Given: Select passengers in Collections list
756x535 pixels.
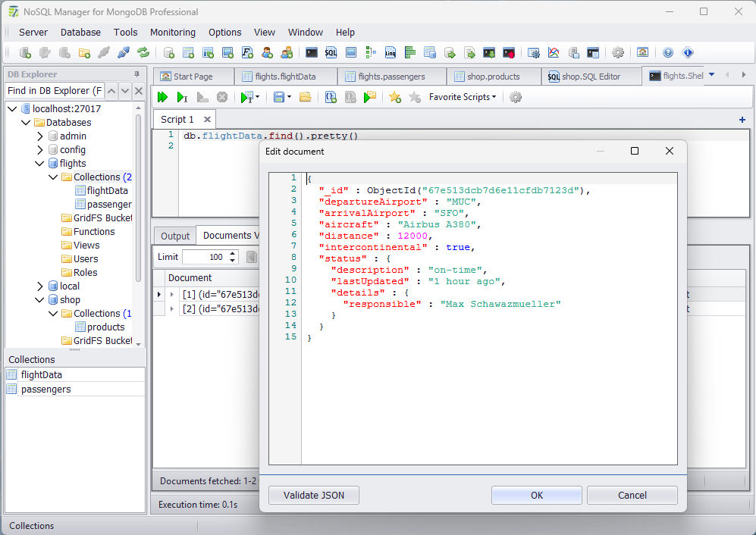Looking at the screenshot, I should (75, 390).
